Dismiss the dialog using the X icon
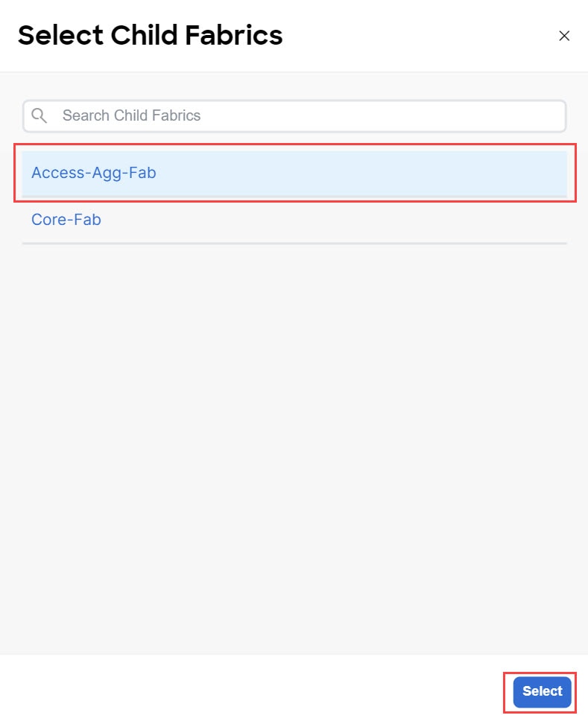 (564, 36)
